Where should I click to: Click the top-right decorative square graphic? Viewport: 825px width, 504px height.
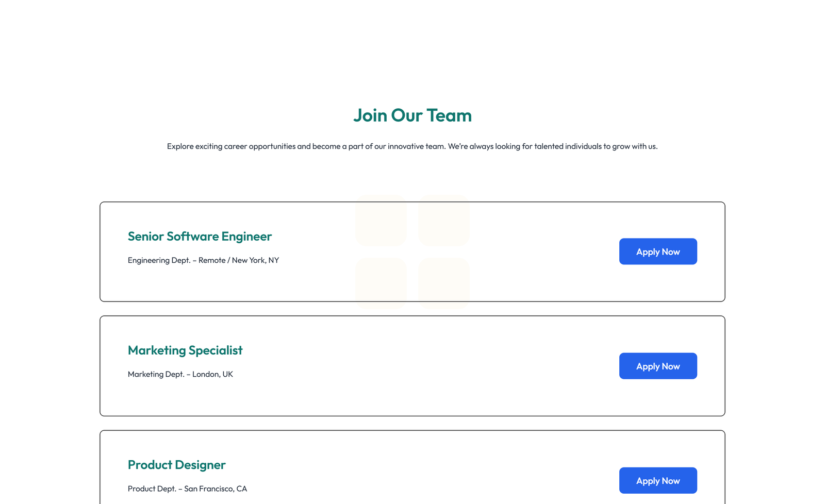(444, 221)
